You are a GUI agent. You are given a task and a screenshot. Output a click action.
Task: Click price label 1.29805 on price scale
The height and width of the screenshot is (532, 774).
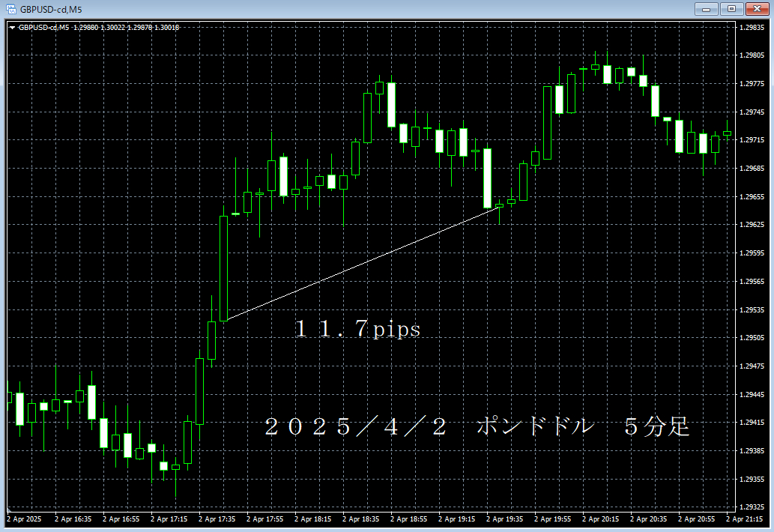pyautogui.click(x=752, y=55)
